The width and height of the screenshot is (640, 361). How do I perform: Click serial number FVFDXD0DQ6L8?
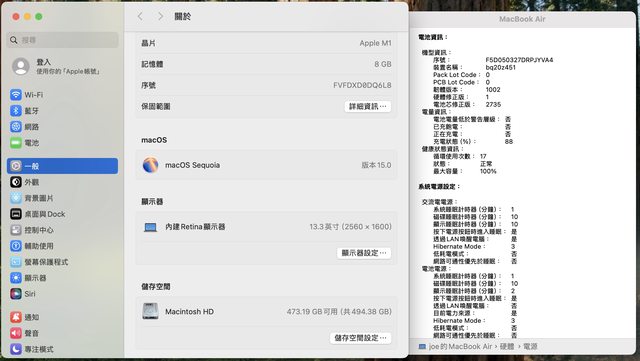coord(362,85)
